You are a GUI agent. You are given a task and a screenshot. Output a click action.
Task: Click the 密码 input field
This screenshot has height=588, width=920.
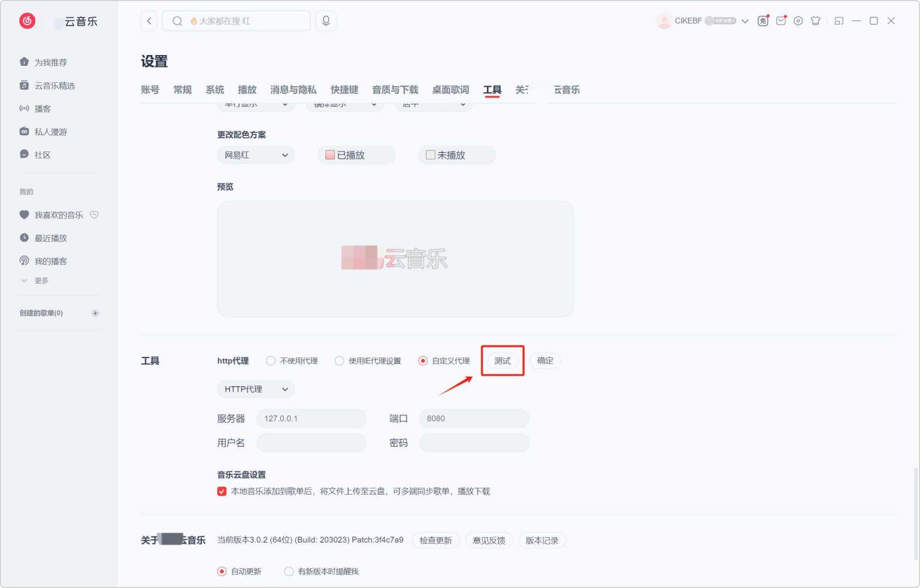point(474,443)
